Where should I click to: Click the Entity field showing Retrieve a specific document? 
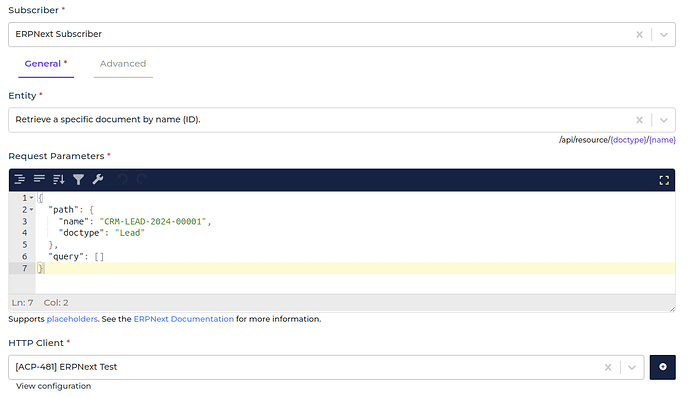[x=342, y=120]
